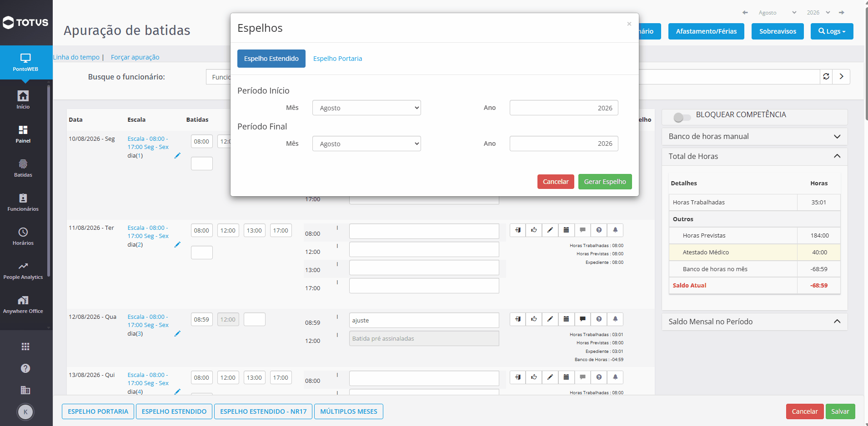Go to previous month with left arrow
This screenshot has height=426, width=868.
pos(745,12)
